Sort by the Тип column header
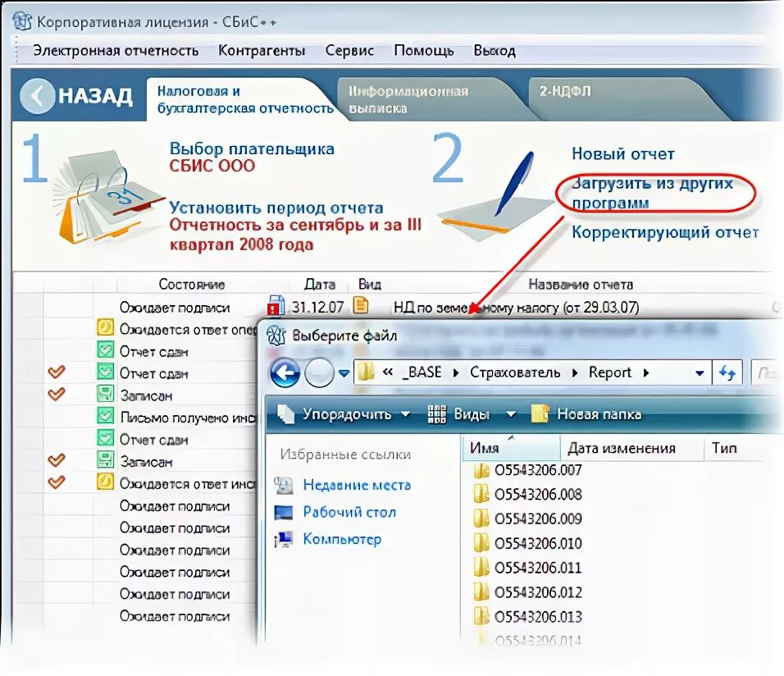This screenshot has width=784, height=676. tap(724, 448)
